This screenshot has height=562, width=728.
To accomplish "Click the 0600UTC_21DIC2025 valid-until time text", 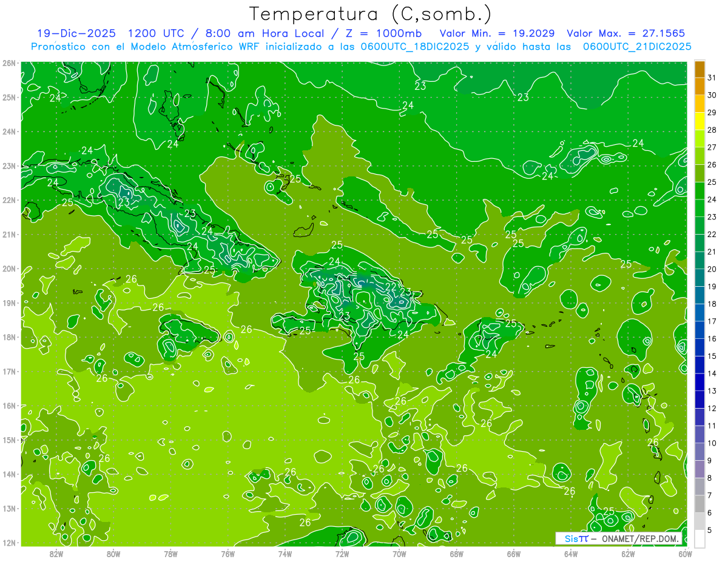I will coord(638,47).
